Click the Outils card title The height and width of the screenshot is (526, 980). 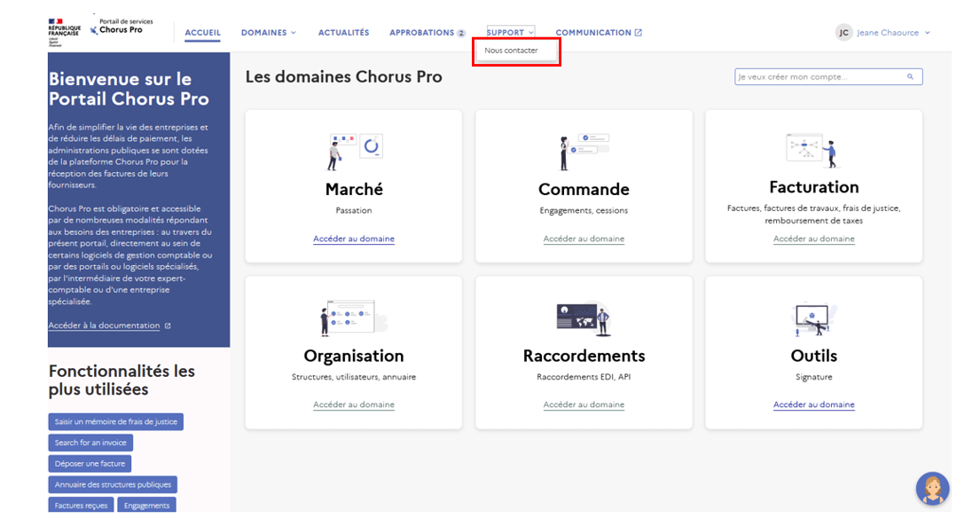click(814, 356)
